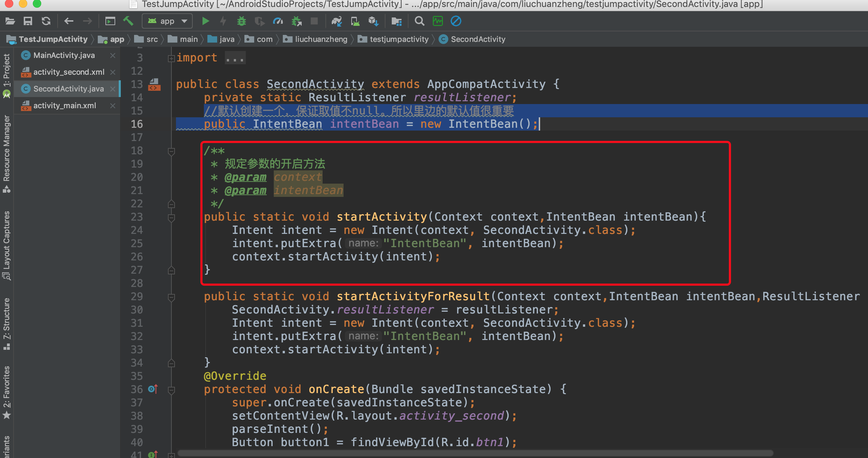Open the SDK Manager icon

click(373, 21)
